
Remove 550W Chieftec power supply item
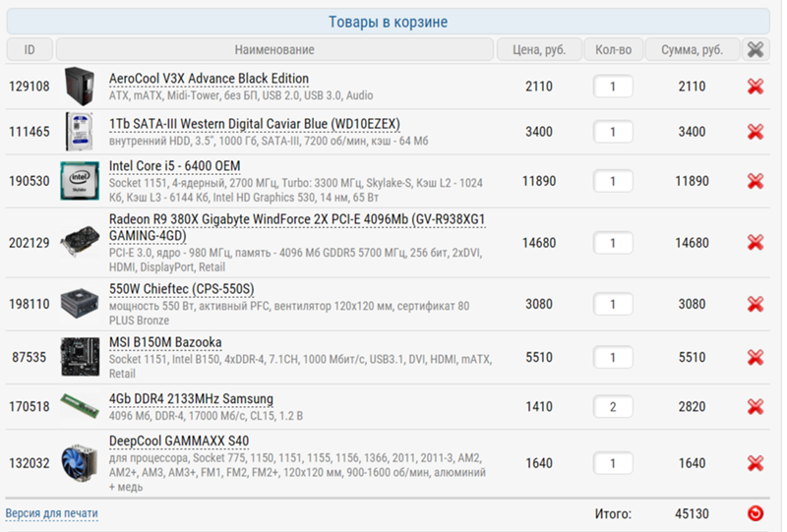click(x=756, y=304)
